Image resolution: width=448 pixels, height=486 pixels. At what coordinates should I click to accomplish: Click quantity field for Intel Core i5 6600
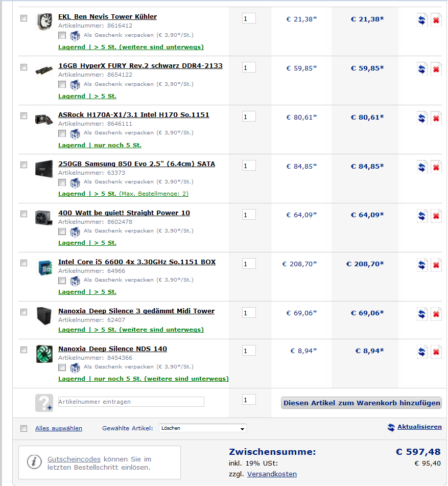pyautogui.click(x=249, y=264)
